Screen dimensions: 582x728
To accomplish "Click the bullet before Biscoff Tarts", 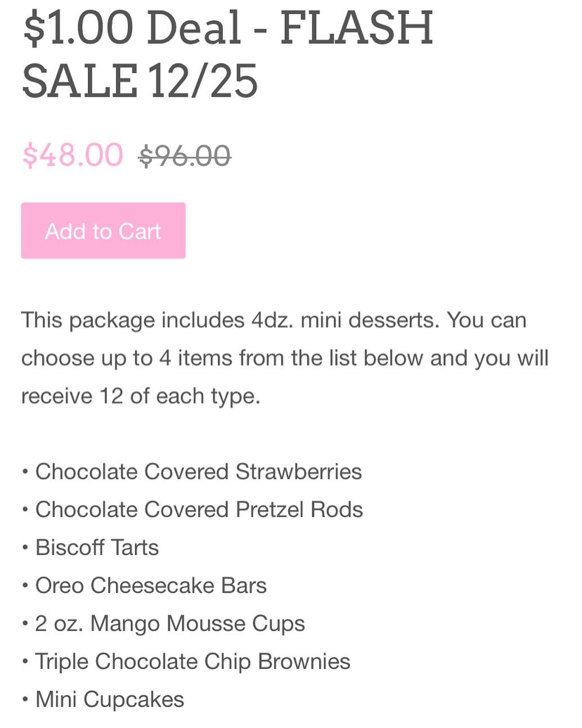I will 25,548.
